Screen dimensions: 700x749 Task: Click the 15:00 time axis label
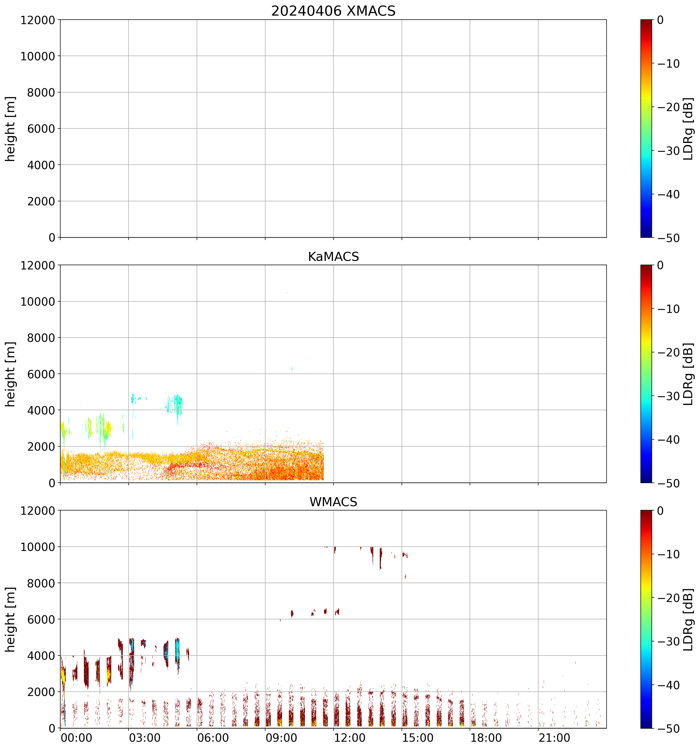click(418, 738)
